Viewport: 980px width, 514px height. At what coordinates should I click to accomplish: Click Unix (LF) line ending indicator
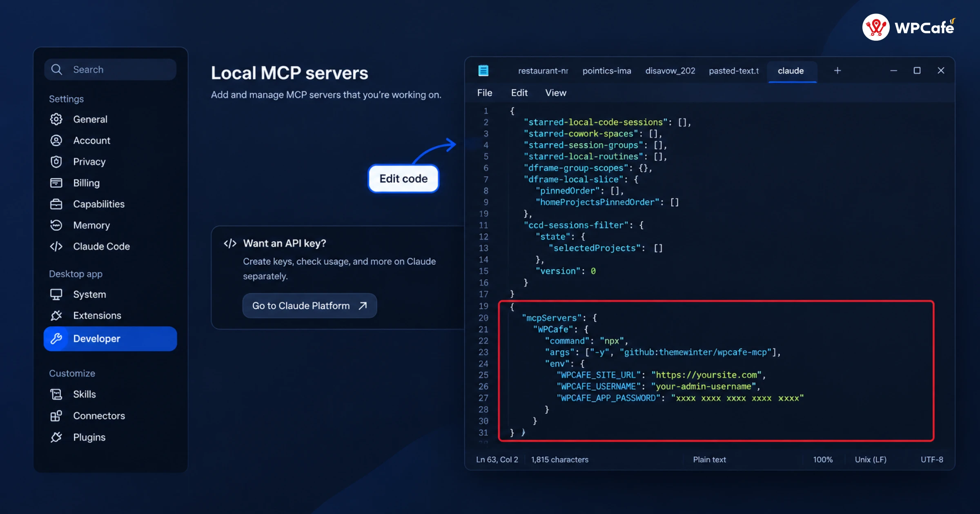click(871, 459)
